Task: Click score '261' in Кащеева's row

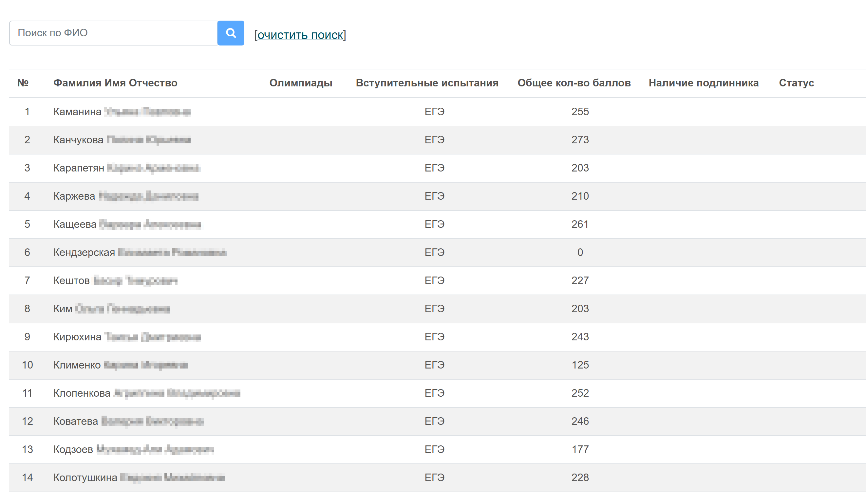Action: [x=580, y=224]
